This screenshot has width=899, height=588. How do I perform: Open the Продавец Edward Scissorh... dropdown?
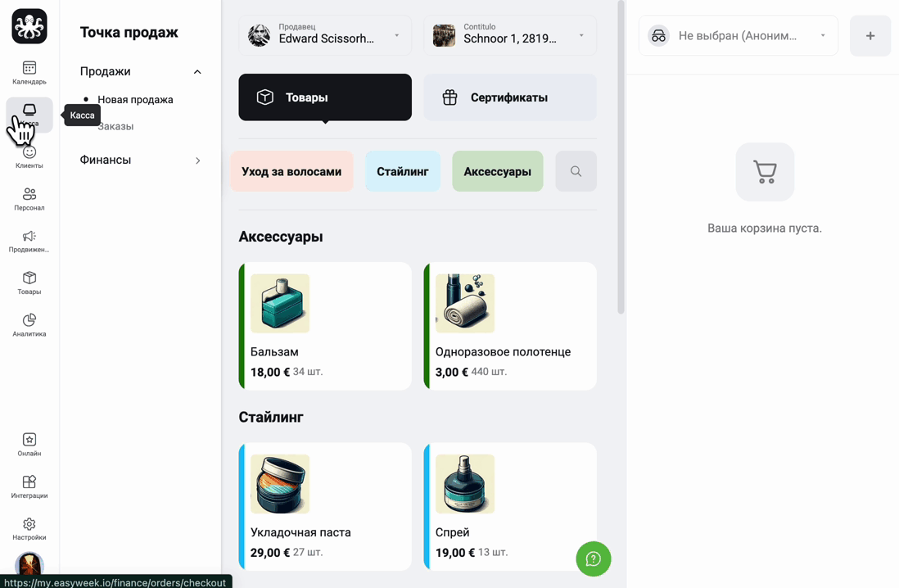325,35
